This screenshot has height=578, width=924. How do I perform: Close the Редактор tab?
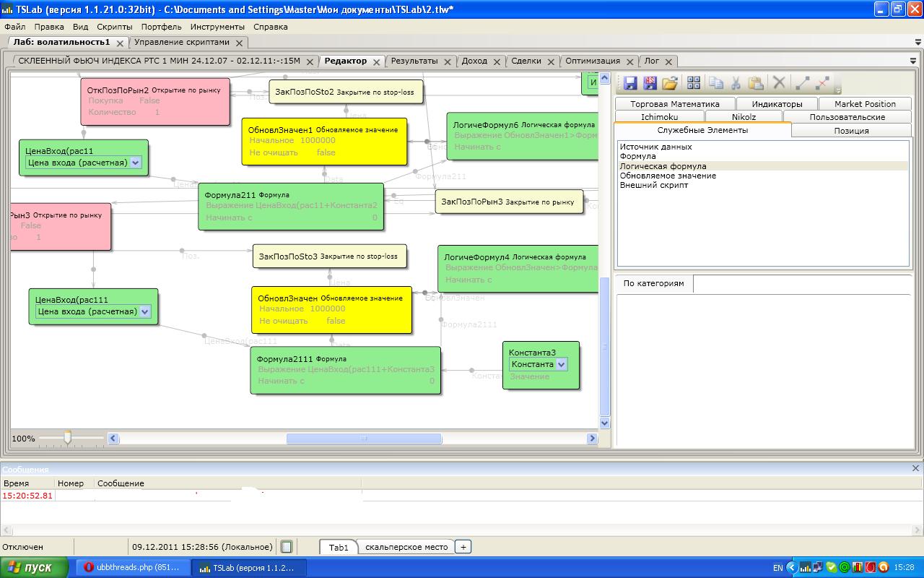click(376, 62)
